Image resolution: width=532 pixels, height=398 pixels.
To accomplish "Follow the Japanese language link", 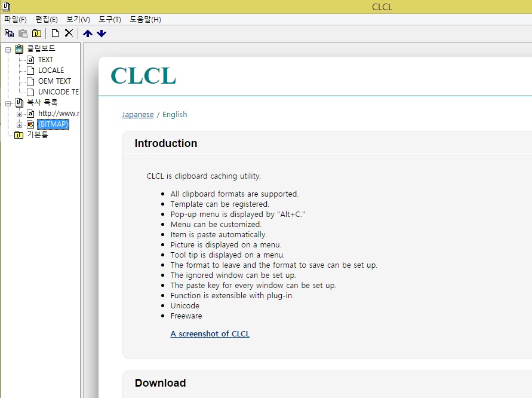I will [x=138, y=115].
